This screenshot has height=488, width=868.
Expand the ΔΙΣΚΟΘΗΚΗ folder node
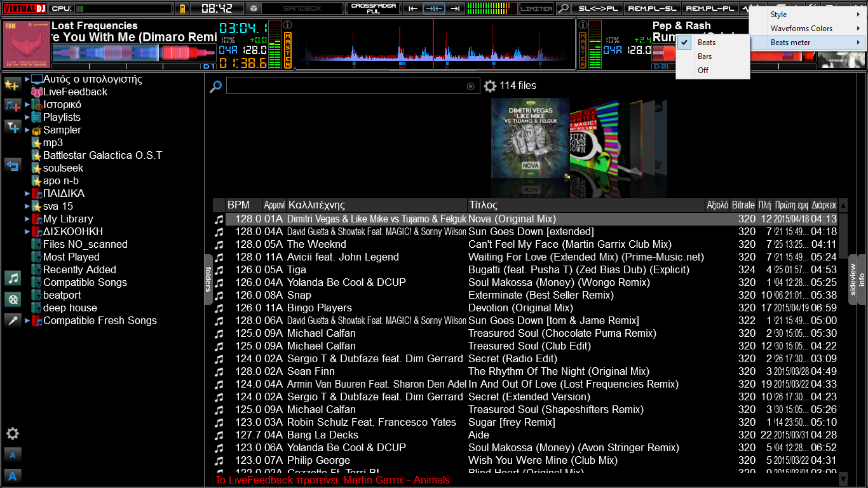[x=27, y=232]
